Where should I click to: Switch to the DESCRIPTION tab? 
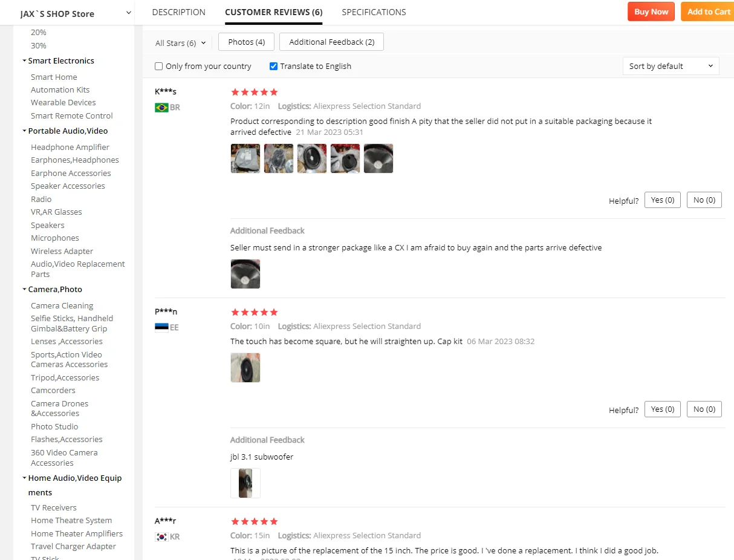point(179,12)
